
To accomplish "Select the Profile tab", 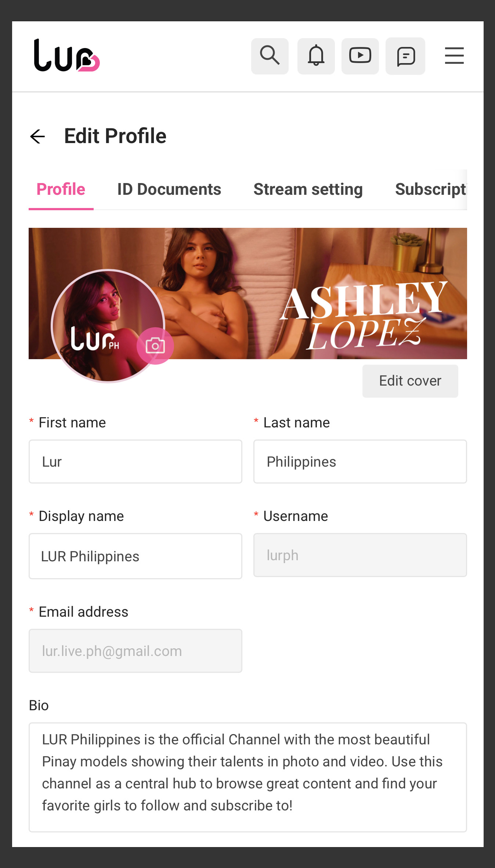I will tap(61, 189).
